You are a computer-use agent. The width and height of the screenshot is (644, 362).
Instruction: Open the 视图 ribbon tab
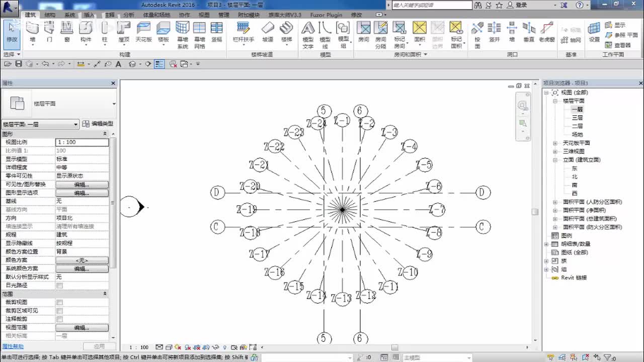[204, 15]
